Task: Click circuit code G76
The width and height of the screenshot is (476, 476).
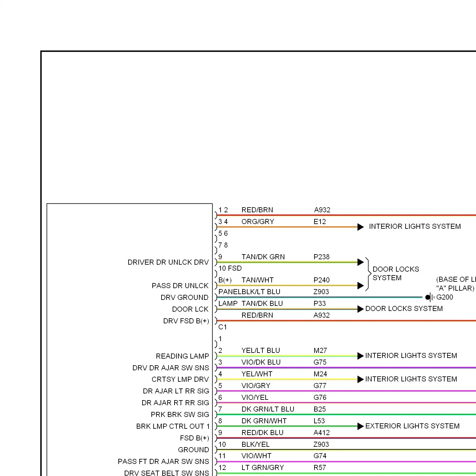Action: 320,397
